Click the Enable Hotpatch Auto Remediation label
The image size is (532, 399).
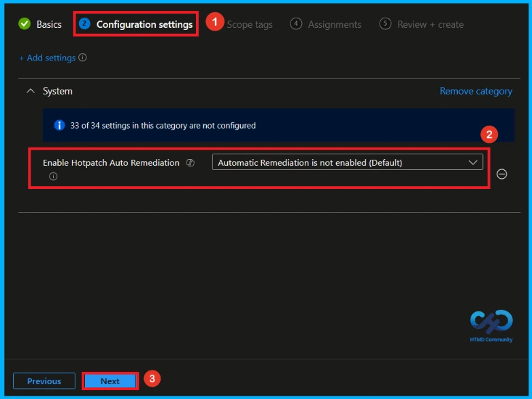[111, 162]
